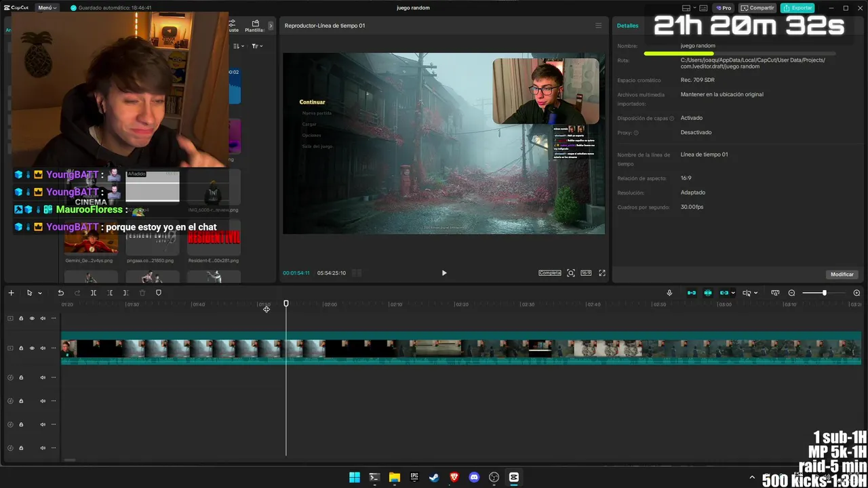Click the Redo arrow in timeline toolbar
Viewport: 868px width, 488px height.
[77, 293]
